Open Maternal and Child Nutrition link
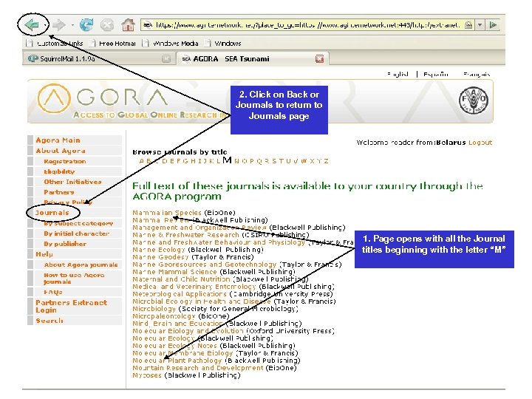The image size is (532, 399). [x=181, y=279]
